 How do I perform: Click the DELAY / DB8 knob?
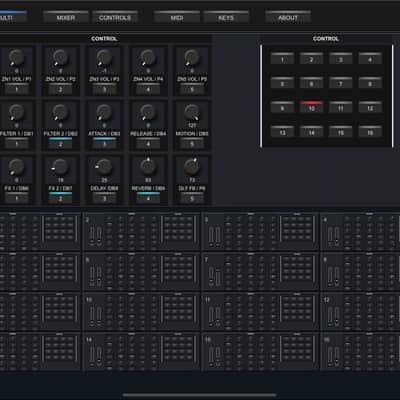[104, 167]
